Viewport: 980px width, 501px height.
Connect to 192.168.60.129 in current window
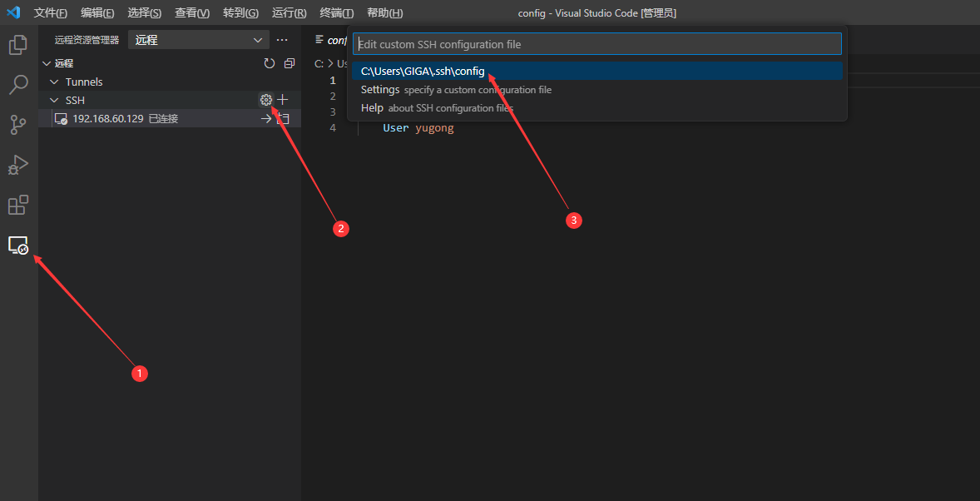[266, 118]
